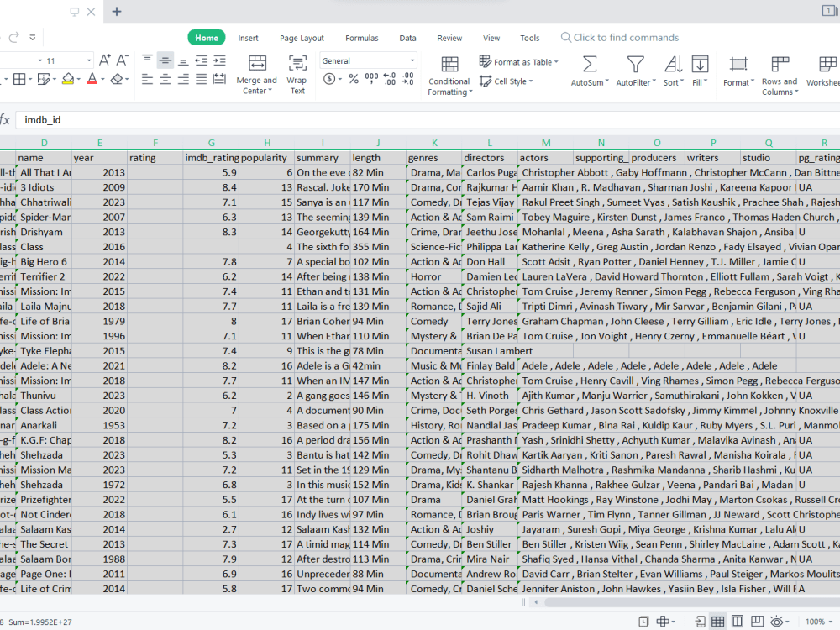840x630 pixels.
Task: Open the Review tab
Action: [x=449, y=38]
